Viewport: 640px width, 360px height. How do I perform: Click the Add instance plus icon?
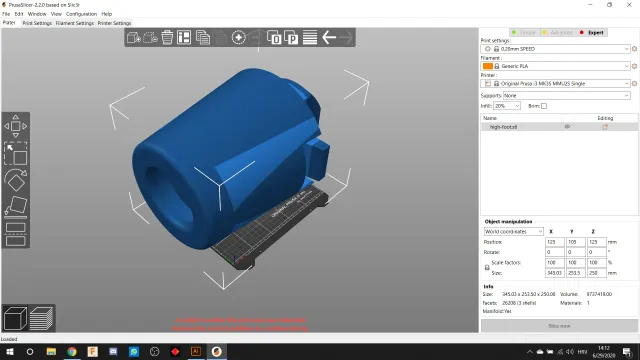pyautogui.click(x=238, y=38)
